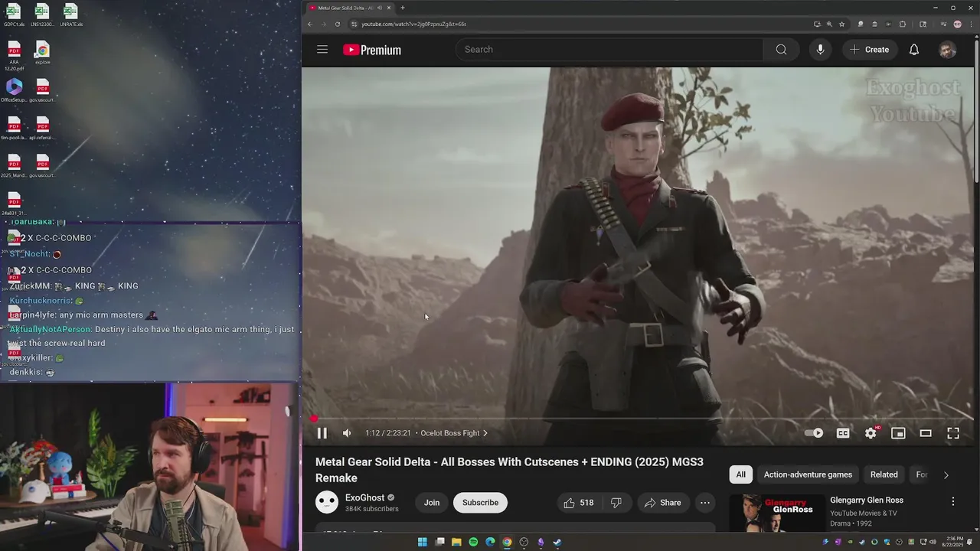This screenshot has width=980, height=551.
Task: Mute the video with the speaker icon
Action: point(347,433)
